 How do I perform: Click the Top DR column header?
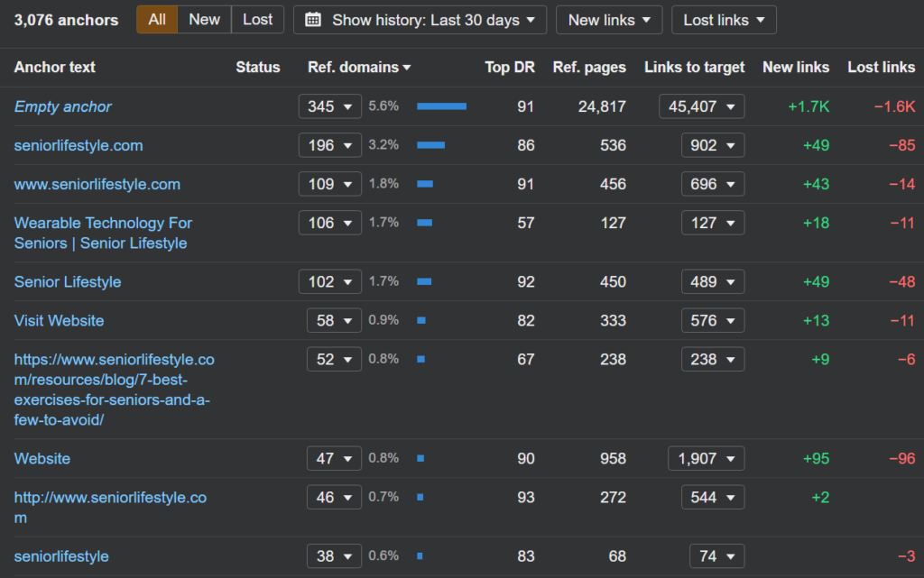pos(510,67)
